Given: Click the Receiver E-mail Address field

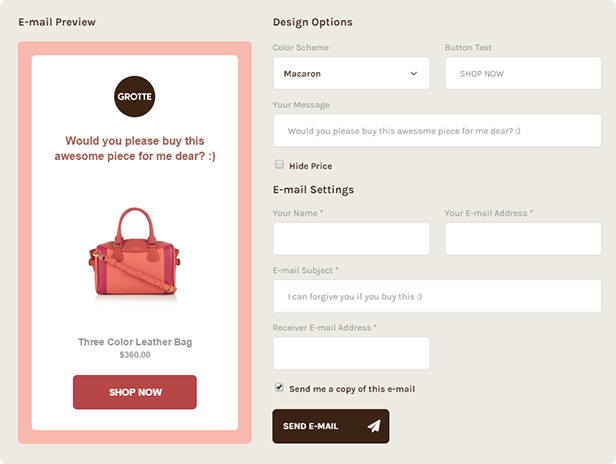Looking at the screenshot, I should pyautogui.click(x=351, y=353).
